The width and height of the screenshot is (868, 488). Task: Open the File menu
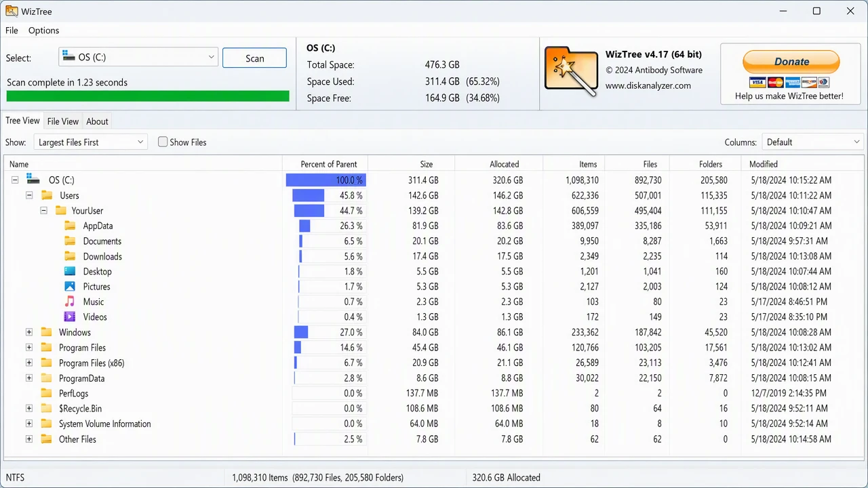coord(12,30)
